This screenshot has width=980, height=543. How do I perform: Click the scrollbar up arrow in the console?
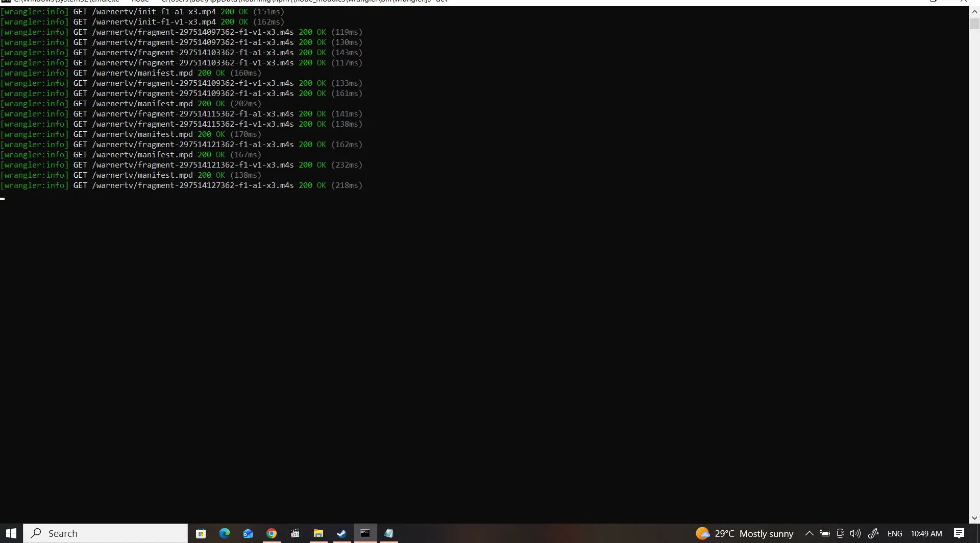point(974,11)
